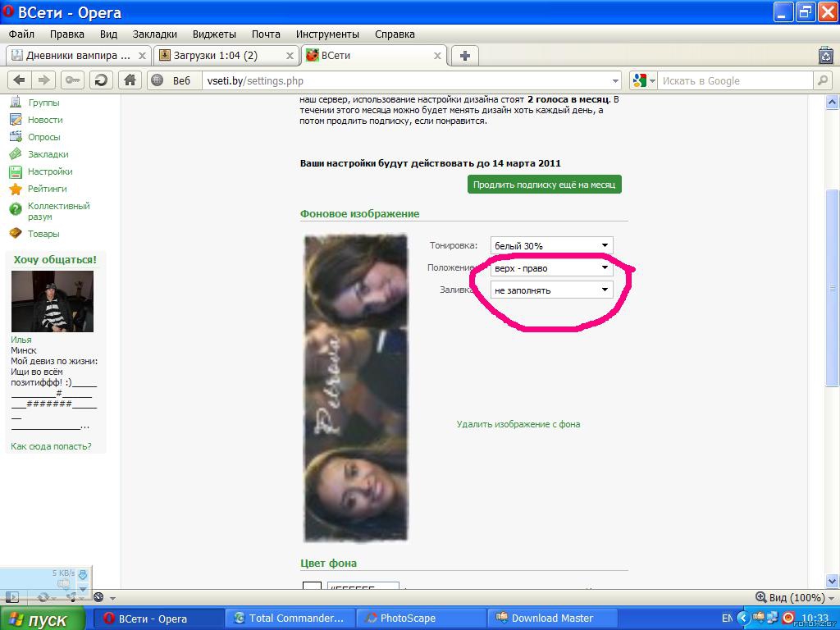The width and height of the screenshot is (840, 630).
Task: Open a new tab with plus button
Action: point(465,56)
